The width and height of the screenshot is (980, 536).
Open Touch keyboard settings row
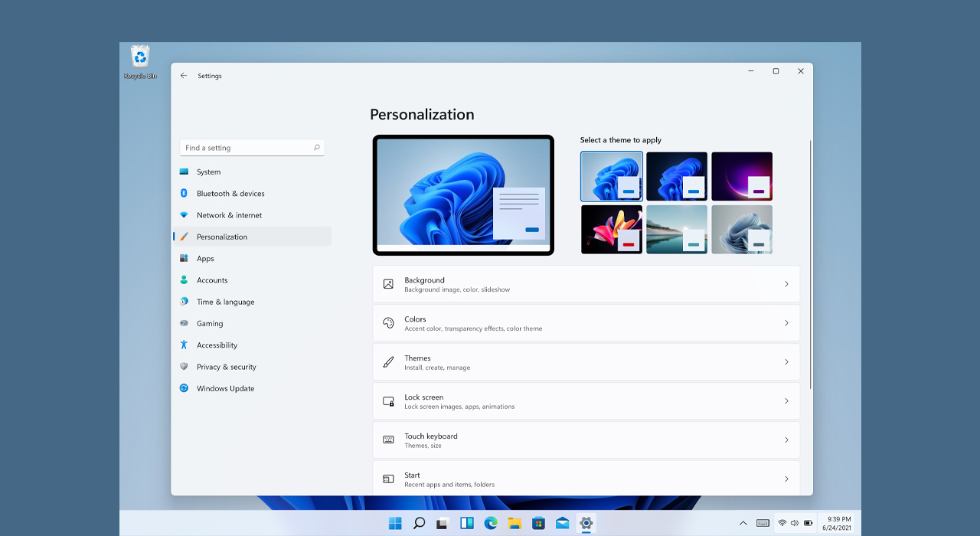(x=586, y=440)
